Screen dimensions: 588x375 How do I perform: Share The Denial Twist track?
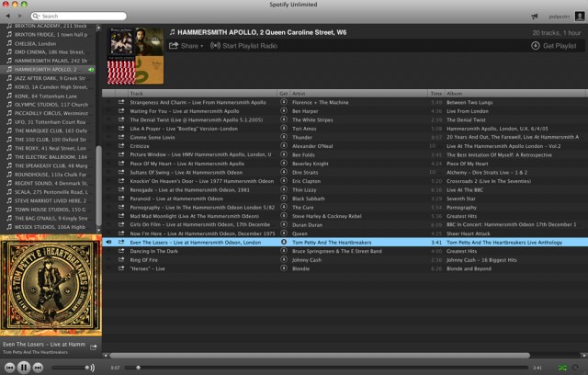point(121,119)
